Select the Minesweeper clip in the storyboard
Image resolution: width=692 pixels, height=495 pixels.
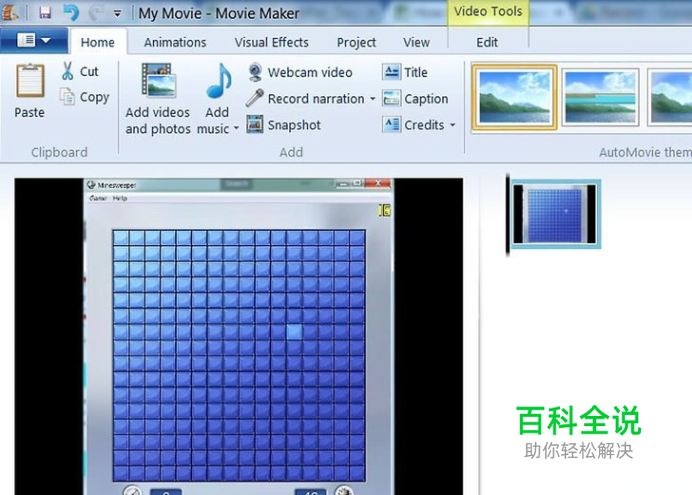pyautogui.click(x=556, y=214)
